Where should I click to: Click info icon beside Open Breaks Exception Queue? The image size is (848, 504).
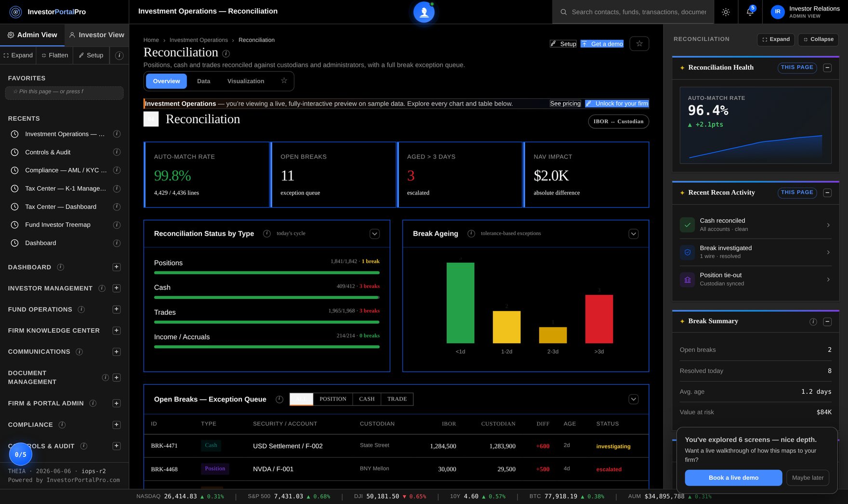(279, 399)
